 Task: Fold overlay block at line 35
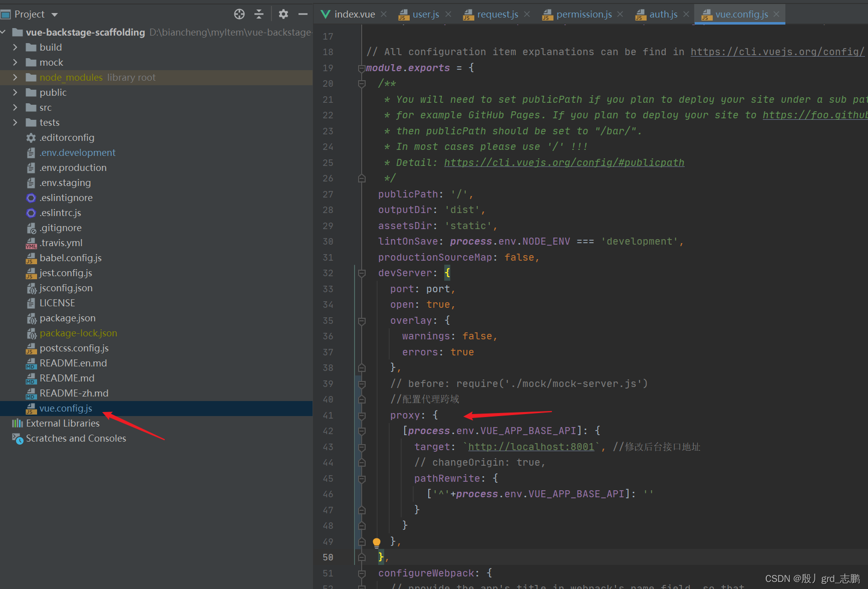[362, 321]
